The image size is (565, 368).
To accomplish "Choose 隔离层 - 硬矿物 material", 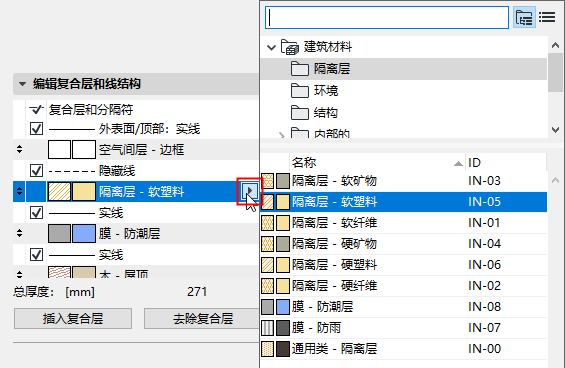I will [x=404, y=244].
